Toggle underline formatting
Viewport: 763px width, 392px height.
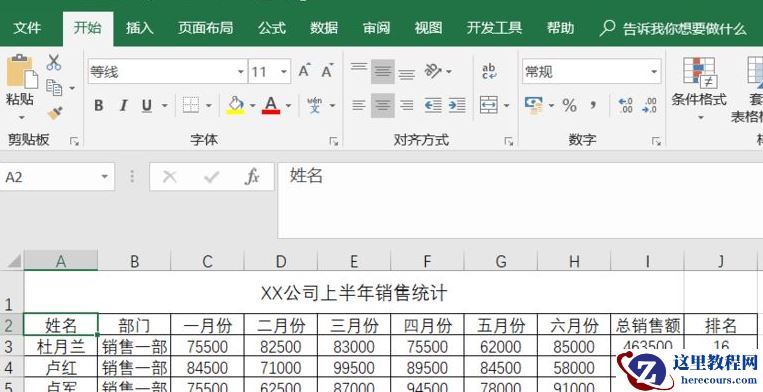(x=146, y=105)
